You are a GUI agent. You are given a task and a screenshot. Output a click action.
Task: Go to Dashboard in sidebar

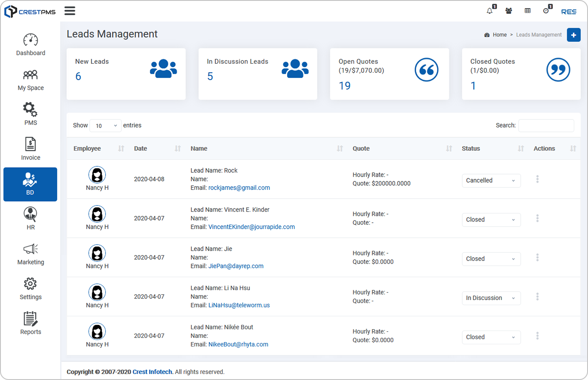31,45
